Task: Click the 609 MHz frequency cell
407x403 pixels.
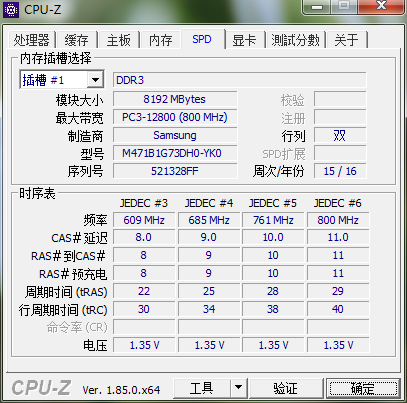Action: coord(144,220)
